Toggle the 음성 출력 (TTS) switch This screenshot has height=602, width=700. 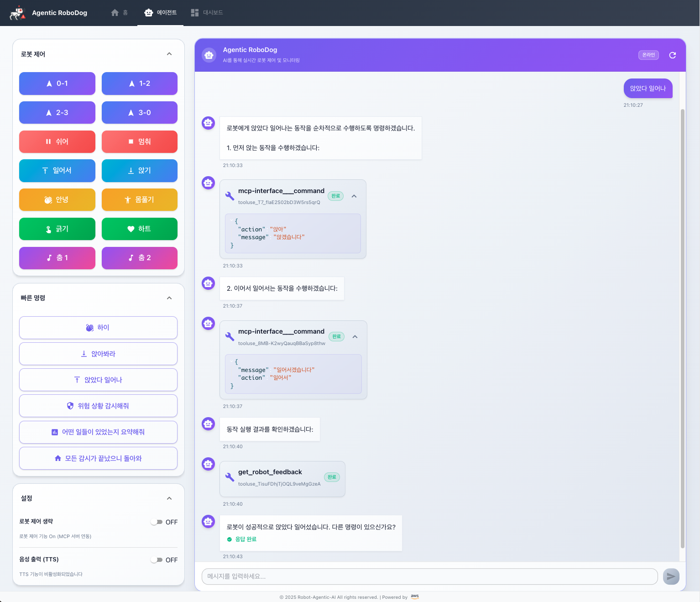pos(157,560)
